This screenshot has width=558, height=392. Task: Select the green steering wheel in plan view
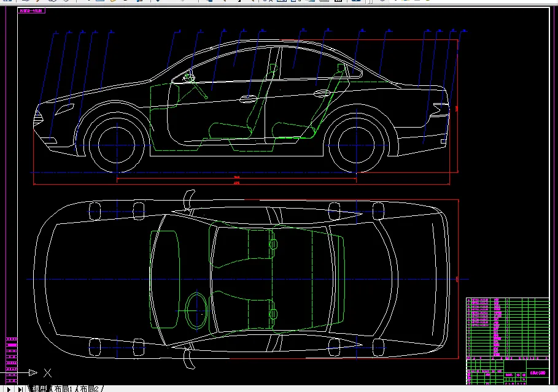196,311
